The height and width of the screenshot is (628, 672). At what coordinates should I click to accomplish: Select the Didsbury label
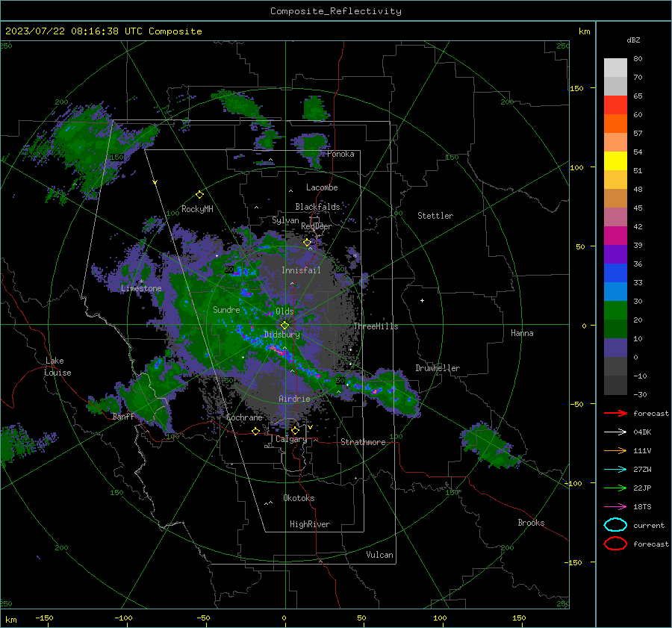282,335
